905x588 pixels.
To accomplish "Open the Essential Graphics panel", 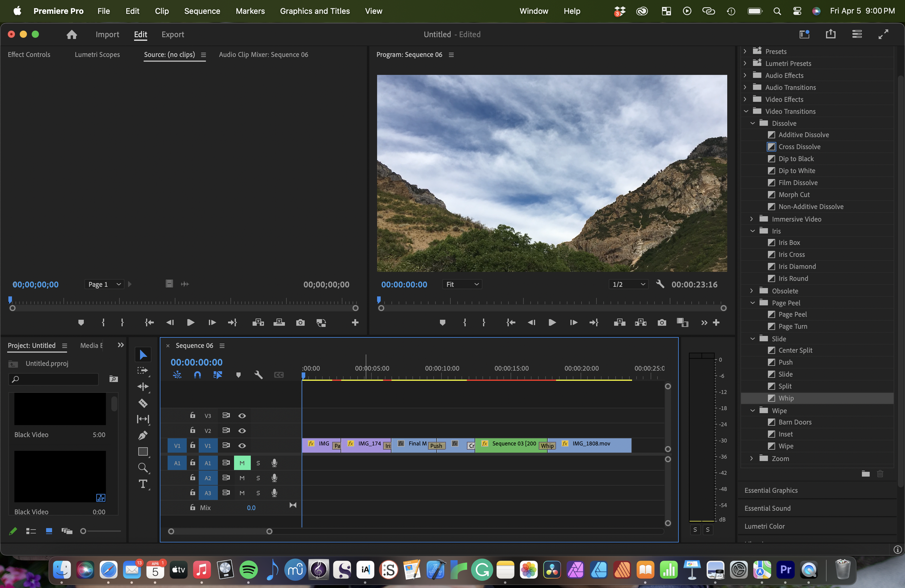I will tap(771, 490).
